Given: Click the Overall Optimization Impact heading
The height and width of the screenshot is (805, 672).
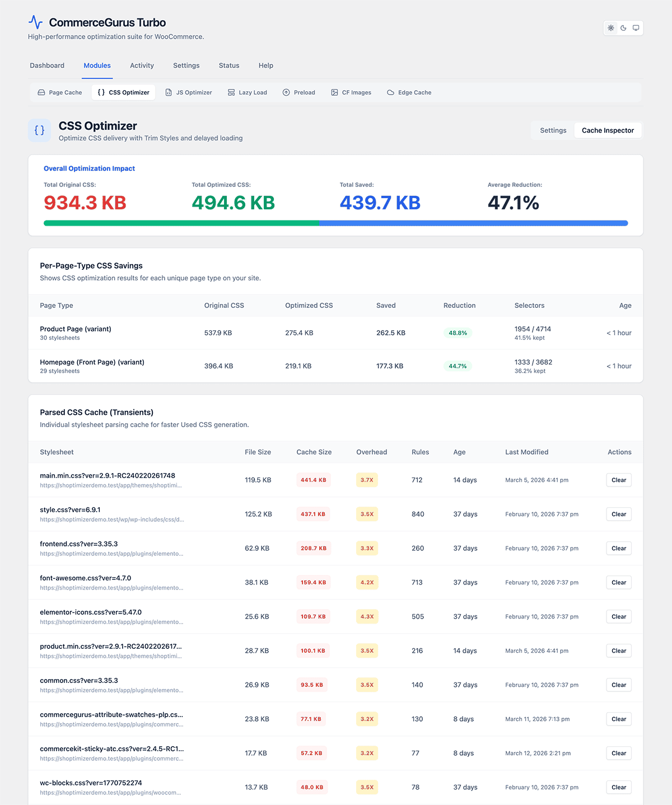Looking at the screenshot, I should point(90,169).
